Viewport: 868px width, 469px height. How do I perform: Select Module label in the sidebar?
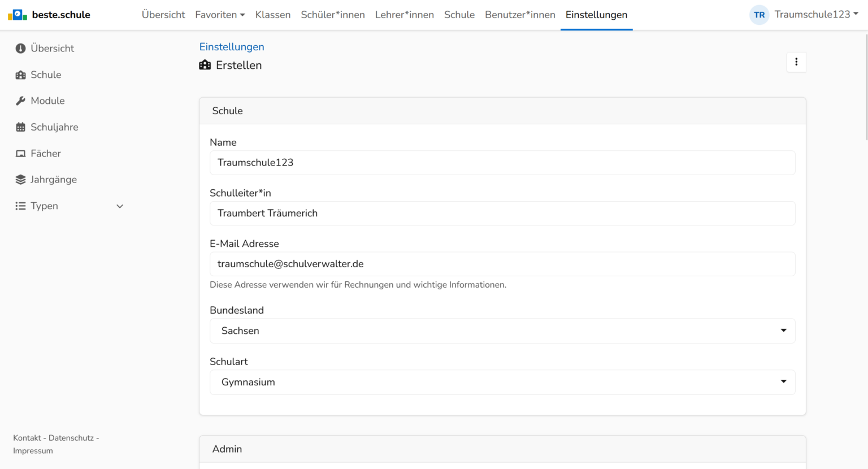click(47, 101)
